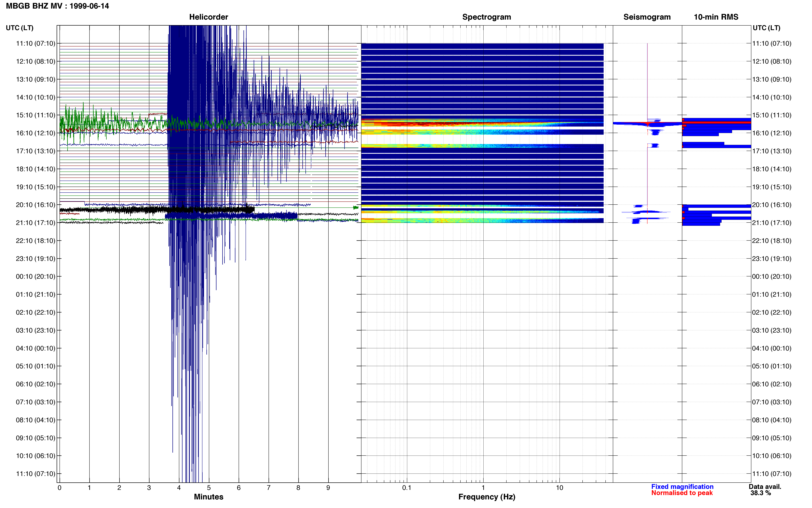Image resolution: width=812 pixels, height=508 pixels.
Task: Click left axis label '23:10 (19:10)'
Action: (x=36, y=259)
